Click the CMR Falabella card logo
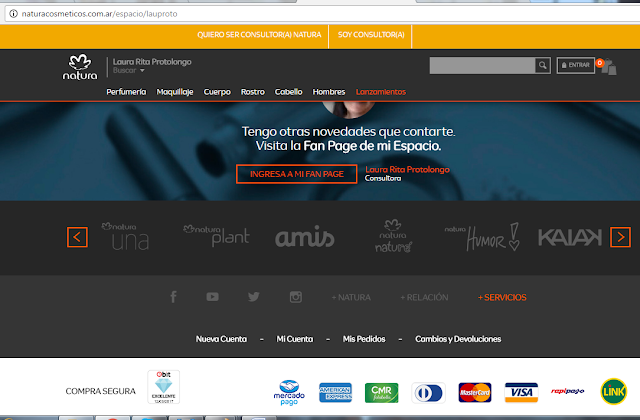The image size is (640, 420). [382, 393]
